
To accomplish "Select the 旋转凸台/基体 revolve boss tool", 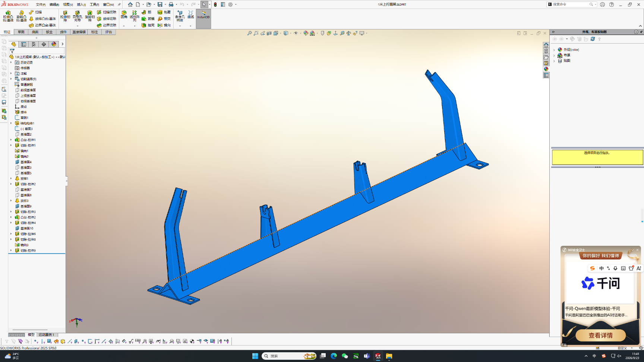I will tap(21, 16).
